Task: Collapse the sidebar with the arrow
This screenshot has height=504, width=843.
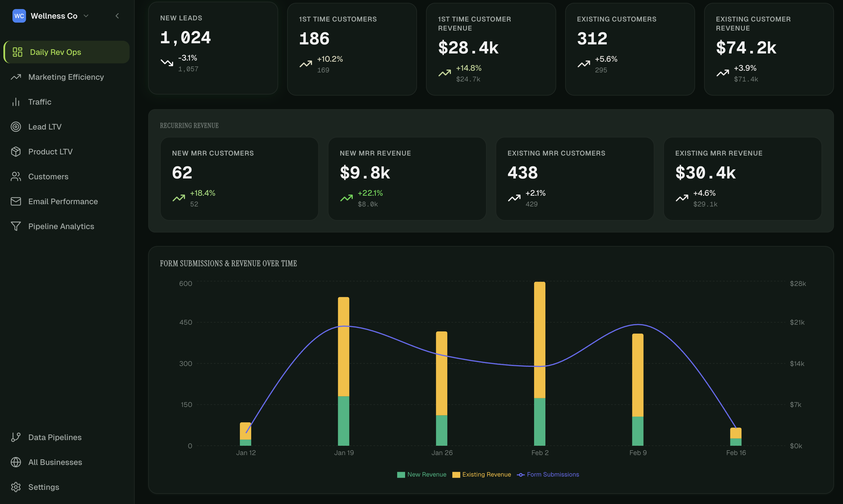Action: (117, 16)
